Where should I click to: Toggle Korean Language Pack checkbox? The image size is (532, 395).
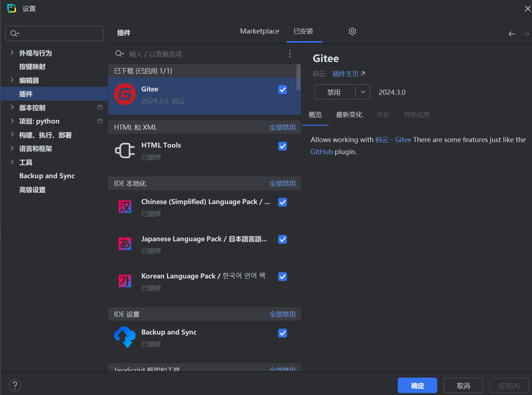click(x=283, y=277)
